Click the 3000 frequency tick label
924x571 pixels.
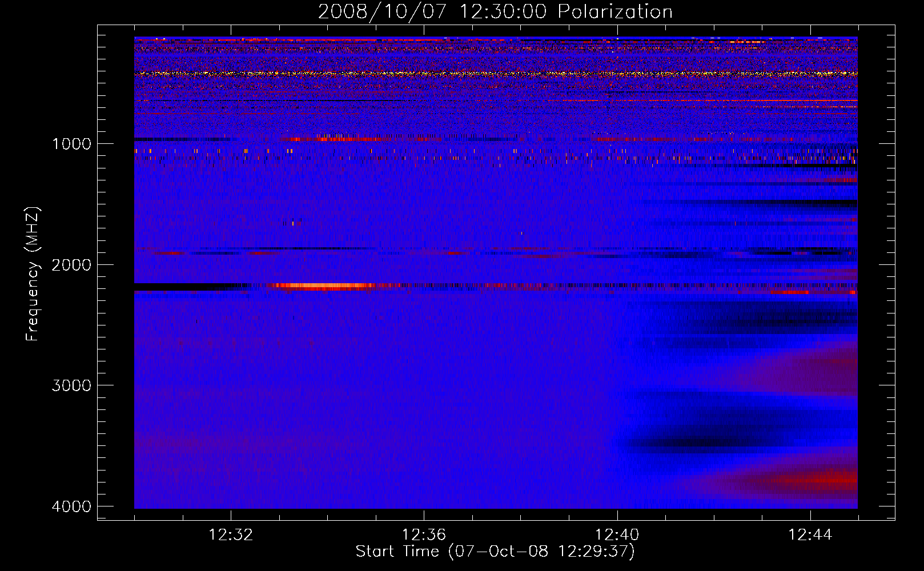click(x=71, y=385)
